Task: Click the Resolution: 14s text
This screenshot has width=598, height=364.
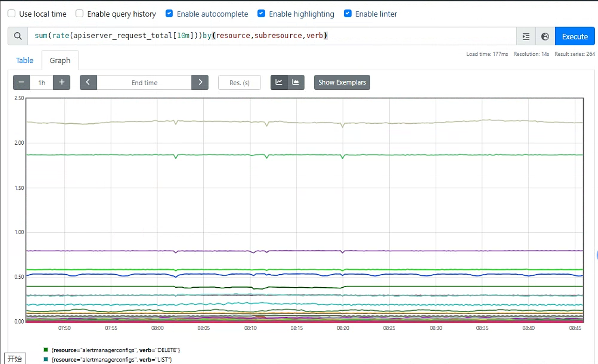Action: pos(531,54)
